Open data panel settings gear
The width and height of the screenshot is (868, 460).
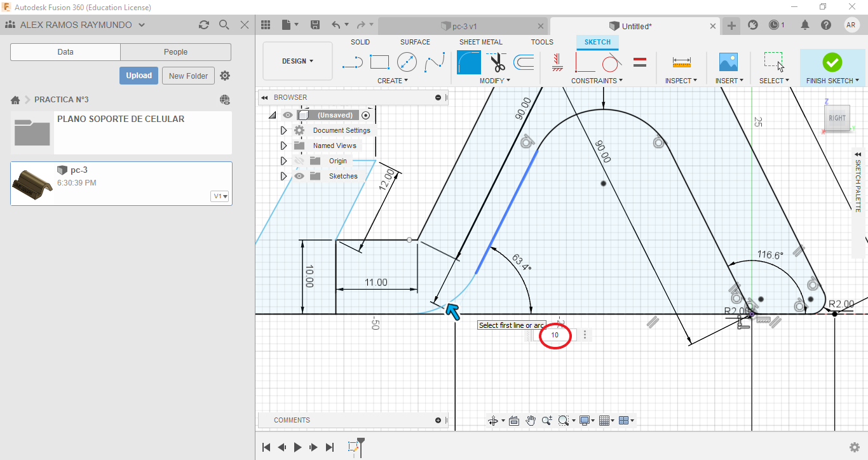[x=225, y=76]
